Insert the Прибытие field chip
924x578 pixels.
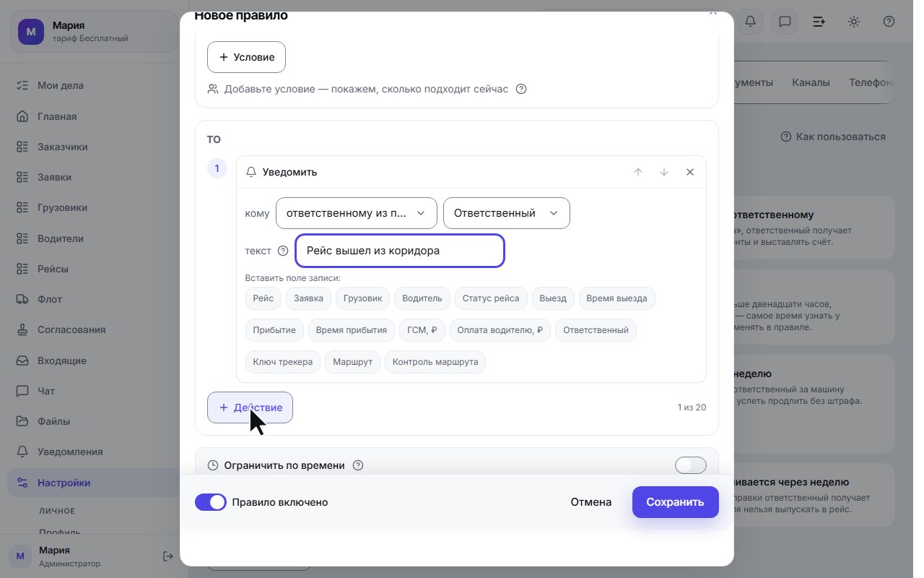click(x=274, y=330)
